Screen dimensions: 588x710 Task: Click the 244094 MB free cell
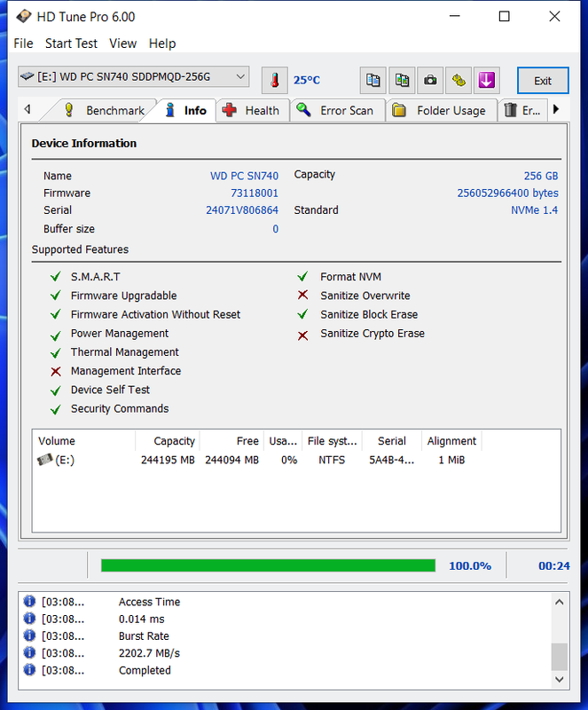(x=231, y=460)
